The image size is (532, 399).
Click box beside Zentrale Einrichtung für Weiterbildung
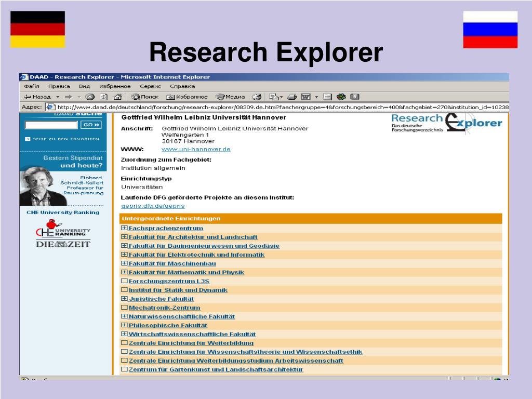tap(124, 343)
